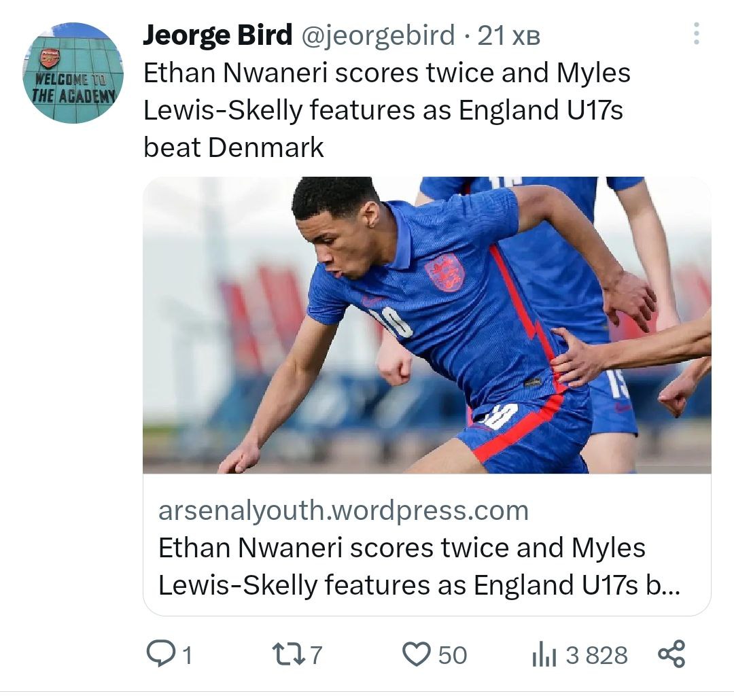This screenshot has height=700, width=734.
Task: Open the Arsenal Academy profile avatar
Action: (73, 73)
